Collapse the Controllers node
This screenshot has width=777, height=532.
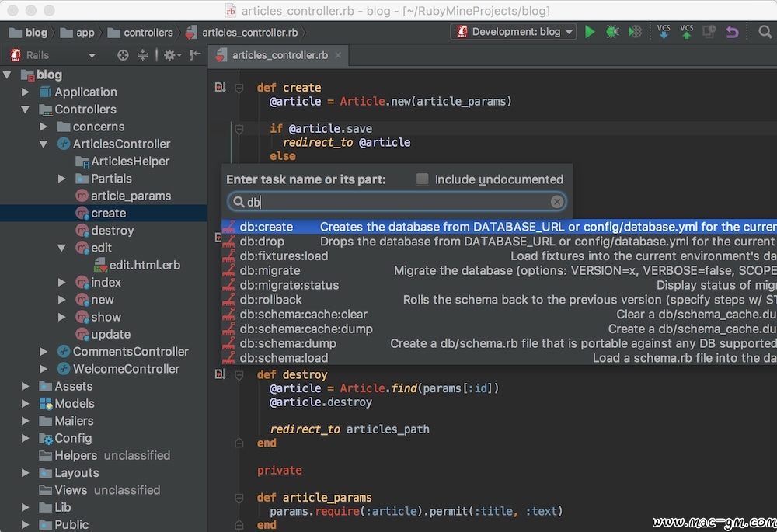click(x=26, y=110)
